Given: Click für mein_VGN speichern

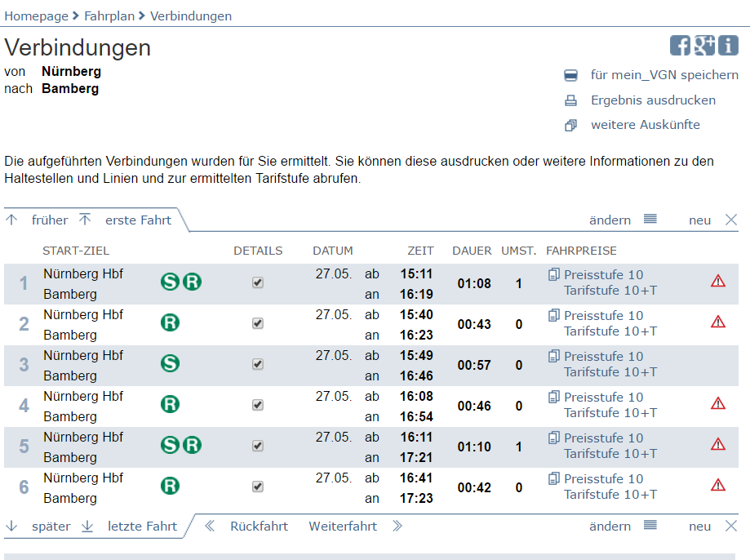Looking at the screenshot, I should [x=663, y=75].
